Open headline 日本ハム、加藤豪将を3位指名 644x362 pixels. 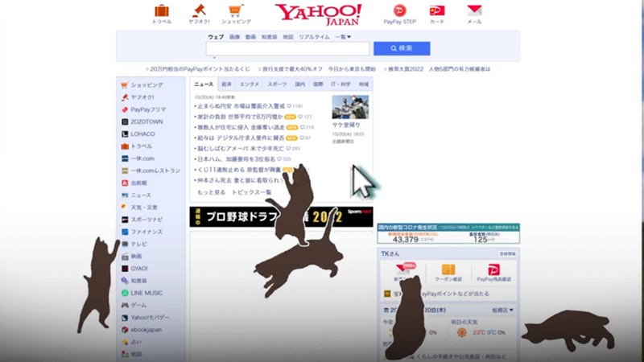coord(236,159)
